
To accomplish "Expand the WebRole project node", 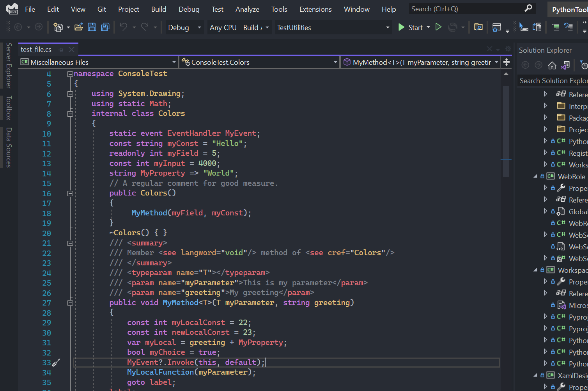I will tap(535, 176).
